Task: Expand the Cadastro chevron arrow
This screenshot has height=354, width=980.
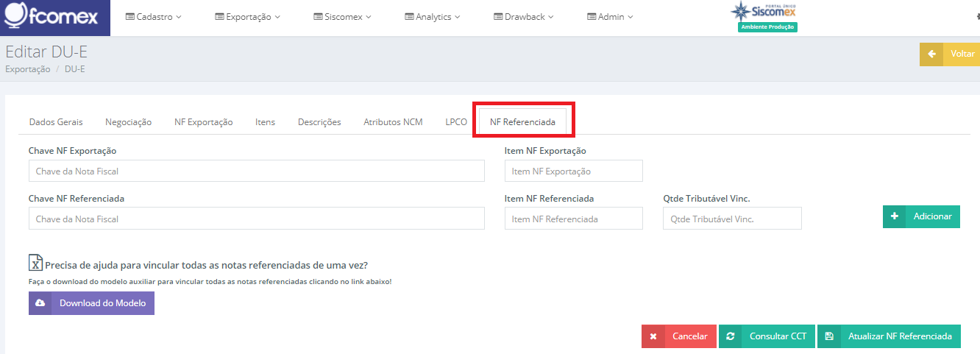Action: point(179,17)
